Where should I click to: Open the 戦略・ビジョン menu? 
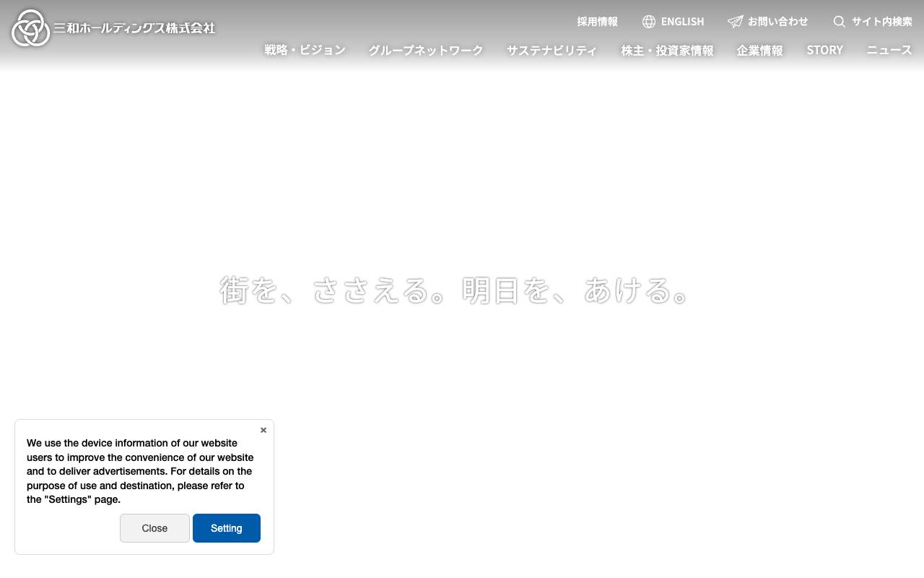point(304,51)
